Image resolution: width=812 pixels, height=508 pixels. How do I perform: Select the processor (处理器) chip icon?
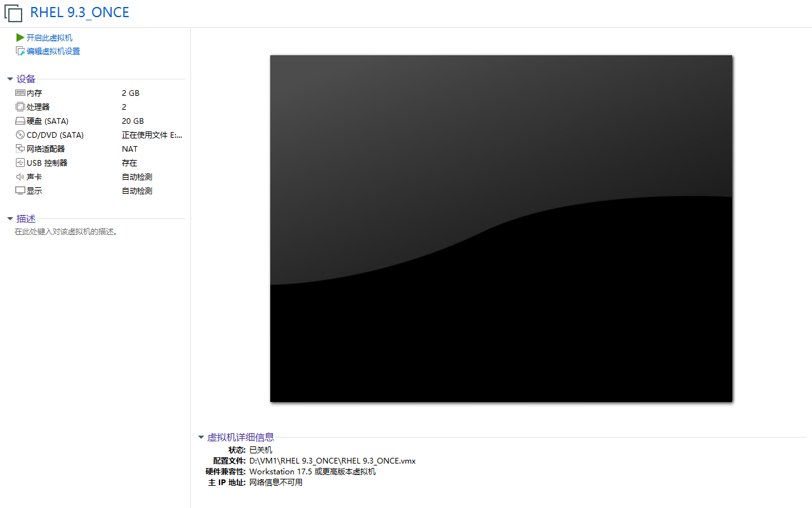(x=20, y=107)
